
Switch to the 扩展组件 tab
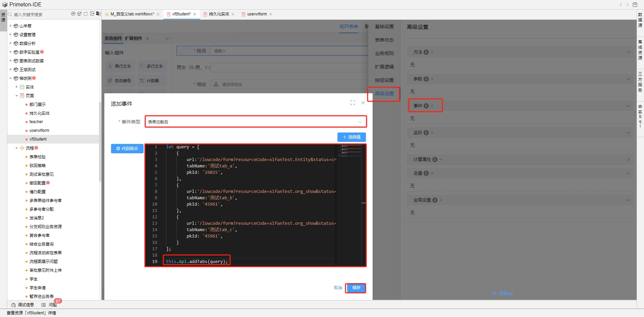point(133,38)
